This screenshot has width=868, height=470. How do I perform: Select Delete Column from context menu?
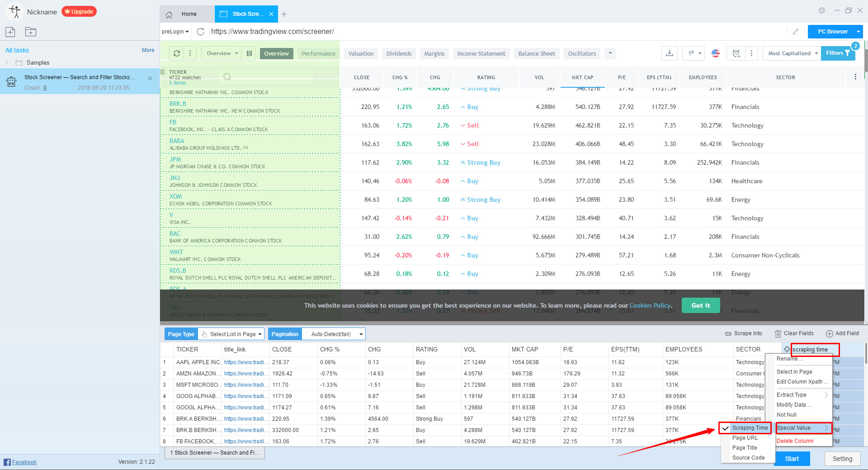pos(795,441)
